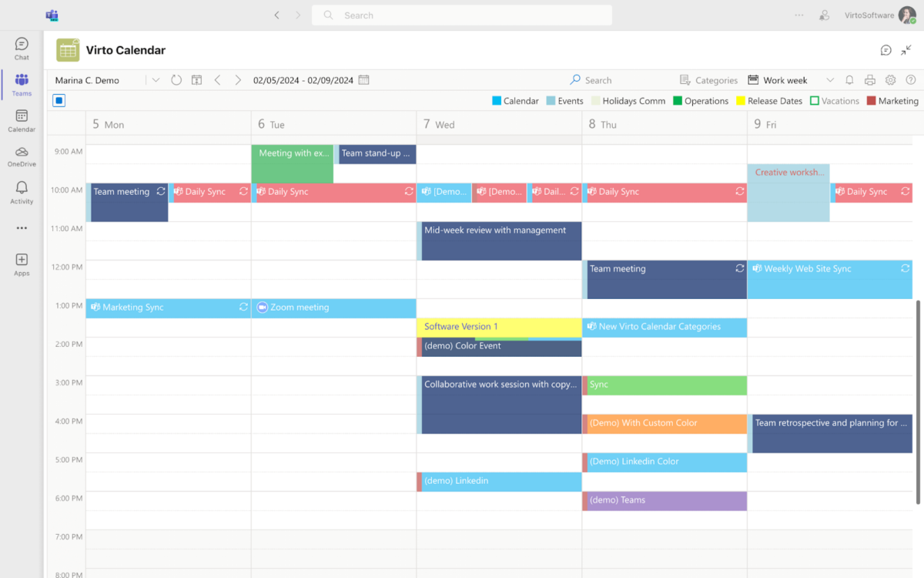Toggle the Marketing legend
Image resolution: width=924 pixels, height=578 pixels.
pyautogui.click(x=892, y=101)
